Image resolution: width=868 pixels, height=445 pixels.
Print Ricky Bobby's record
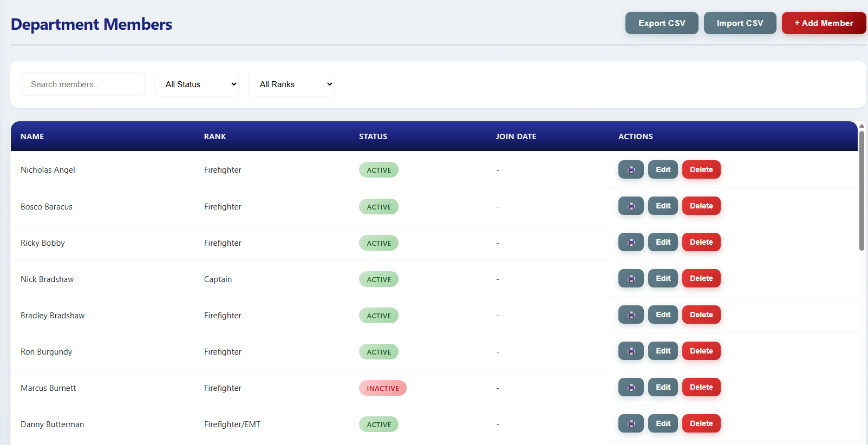pyautogui.click(x=631, y=242)
